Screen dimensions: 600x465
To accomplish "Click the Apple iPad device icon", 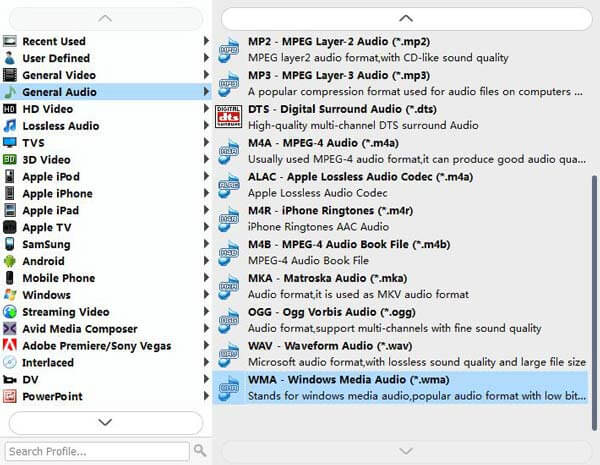I will 10,210.
